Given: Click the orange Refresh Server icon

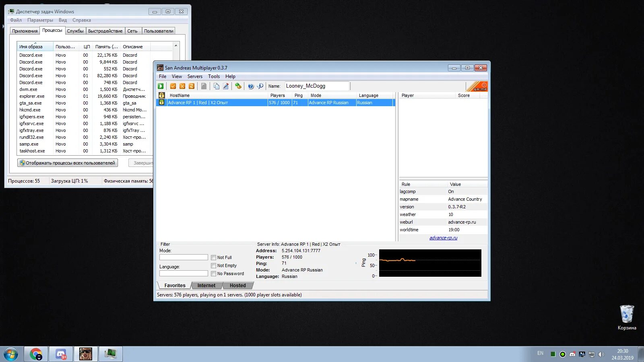Looking at the screenshot, I should tap(192, 86).
